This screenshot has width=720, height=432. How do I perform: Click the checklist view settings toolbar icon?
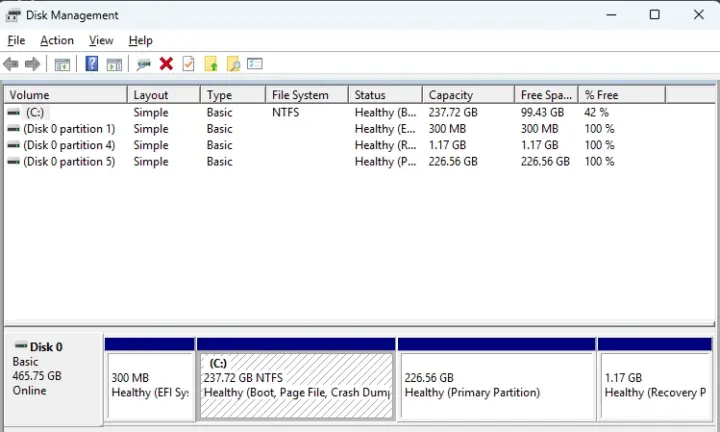point(254,63)
